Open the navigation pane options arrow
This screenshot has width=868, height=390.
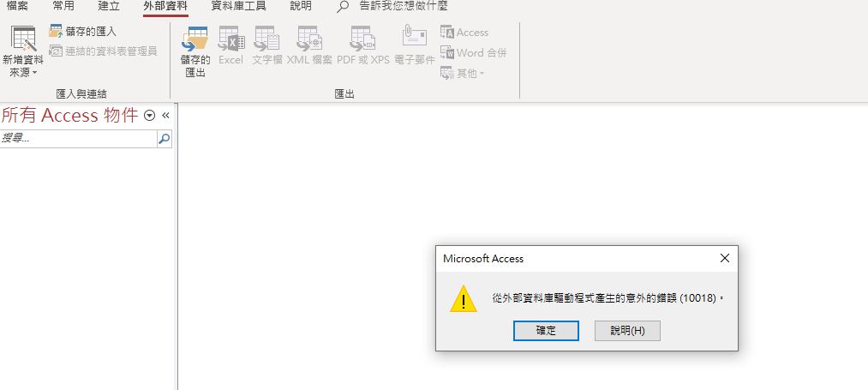149,115
